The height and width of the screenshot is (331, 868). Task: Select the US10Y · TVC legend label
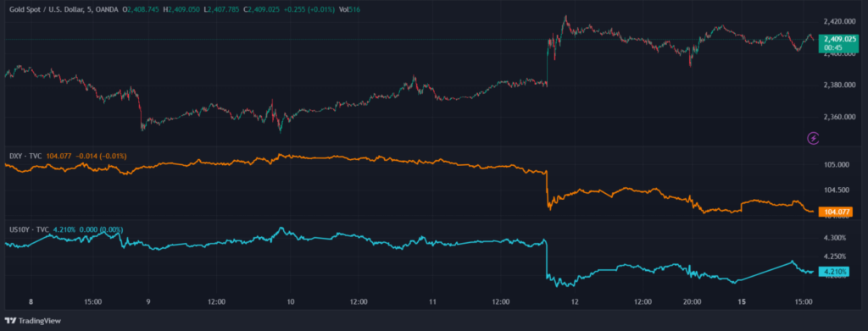(30, 229)
